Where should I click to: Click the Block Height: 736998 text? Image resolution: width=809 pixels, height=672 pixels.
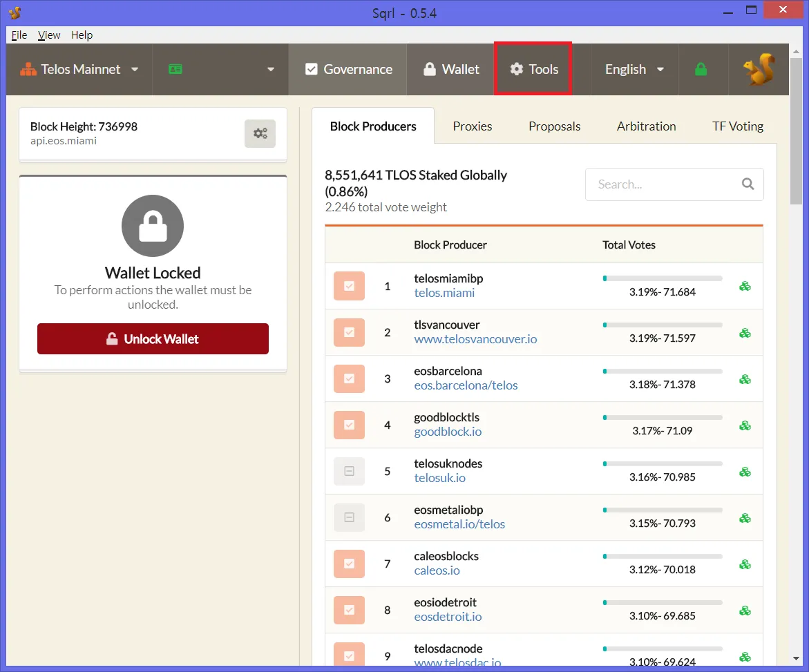[84, 127]
